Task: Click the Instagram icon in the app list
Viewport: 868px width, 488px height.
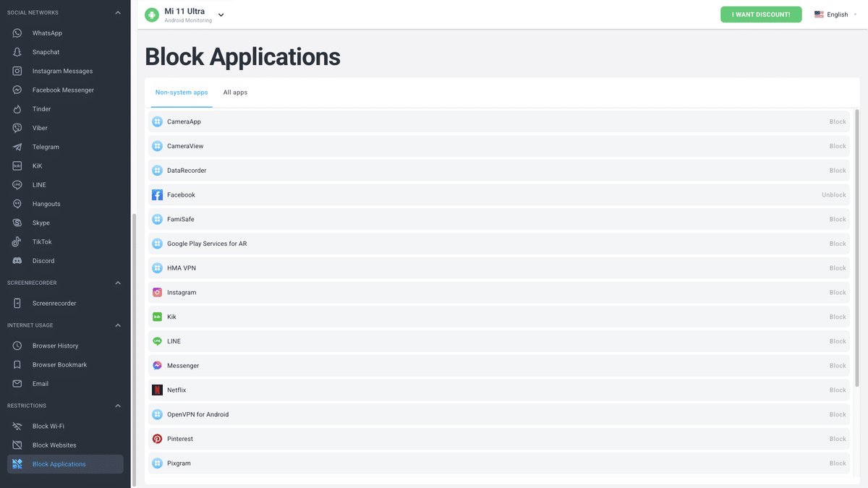Action: click(x=157, y=292)
